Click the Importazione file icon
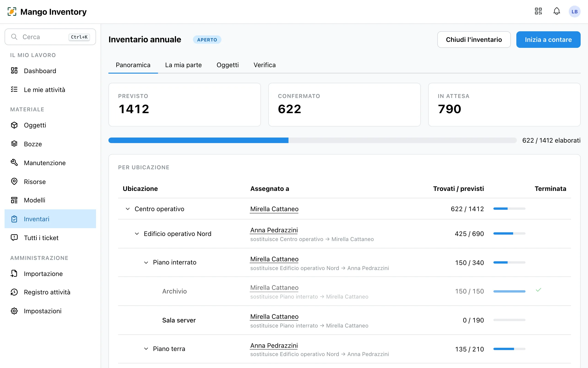The height and width of the screenshot is (368, 588). click(14, 273)
